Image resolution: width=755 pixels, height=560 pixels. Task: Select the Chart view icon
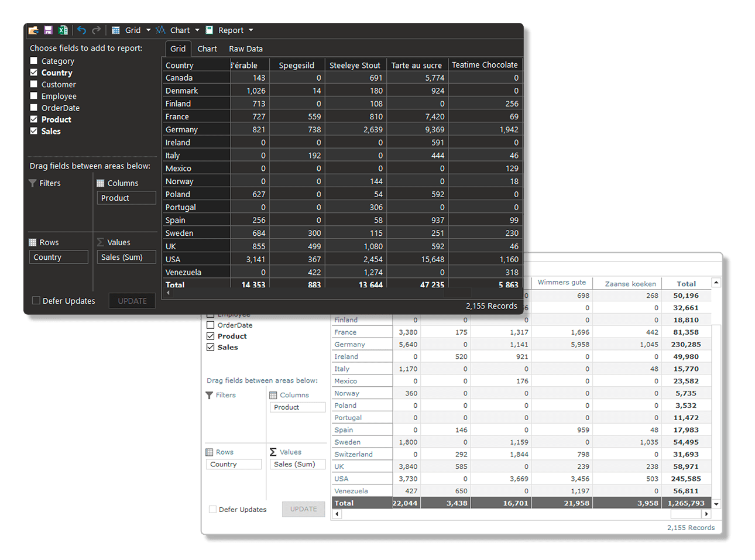[160, 30]
